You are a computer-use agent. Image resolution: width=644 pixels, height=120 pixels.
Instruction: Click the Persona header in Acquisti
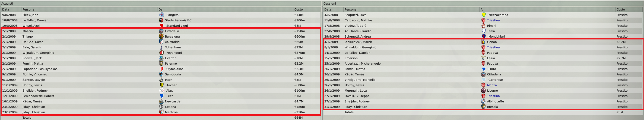[x=28, y=9]
